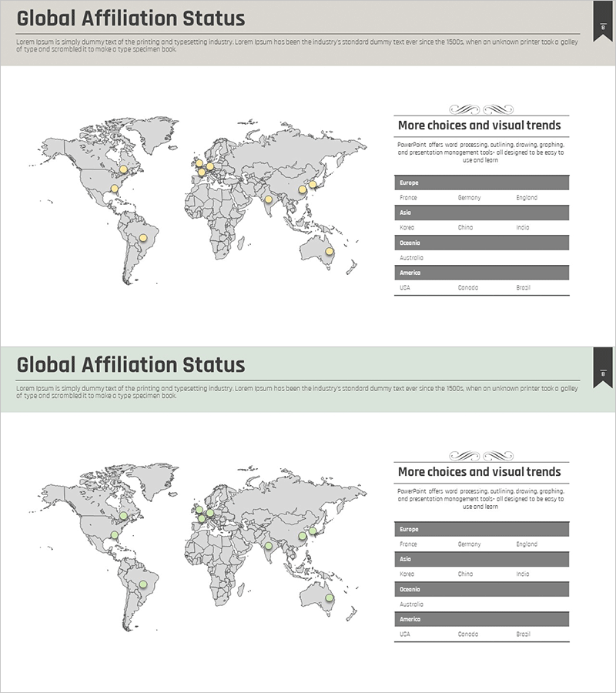Click the Germany cell in top slide's table
This screenshot has width=616, height=693.
pyautogui.click(x=469, y=198)
